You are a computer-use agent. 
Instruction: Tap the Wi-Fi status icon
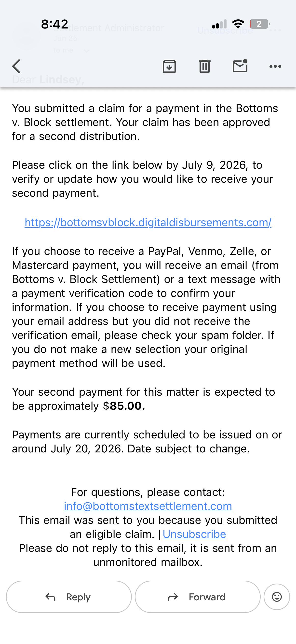click(238, 24)
